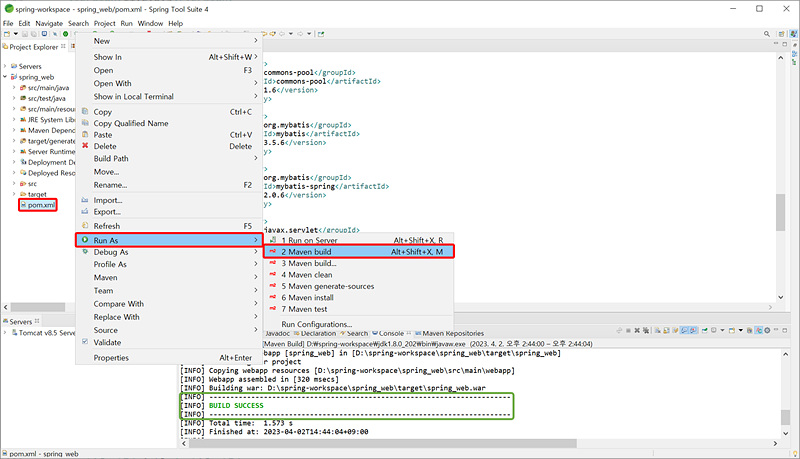Click the BUILD SUCCESS console text
Image resolution: width=800 pixels, height=459 pixels.
tap(236, 405)
